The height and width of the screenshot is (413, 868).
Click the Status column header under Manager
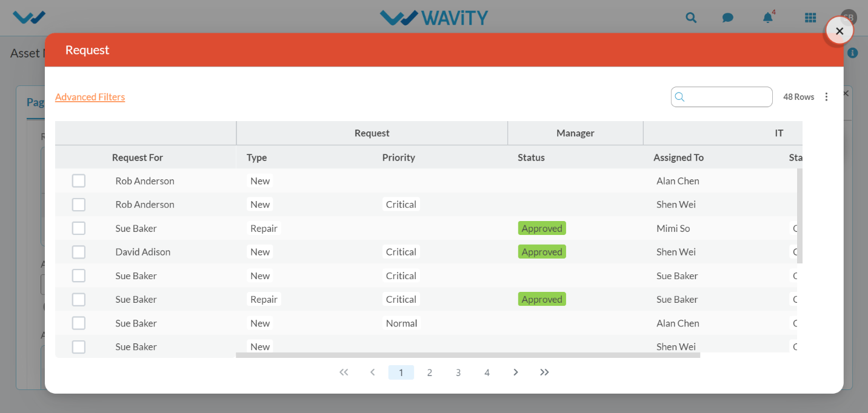[x=531, y=157]
